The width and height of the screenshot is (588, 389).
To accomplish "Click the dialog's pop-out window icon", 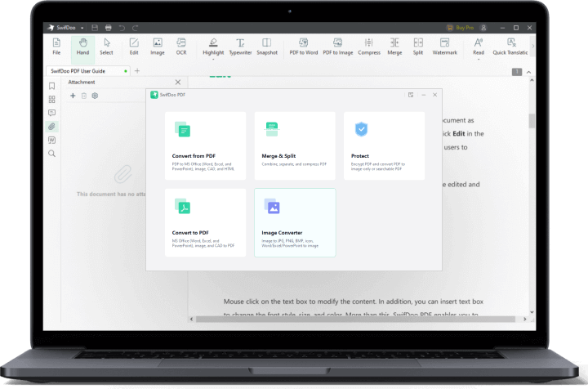I will pos(411,95).
